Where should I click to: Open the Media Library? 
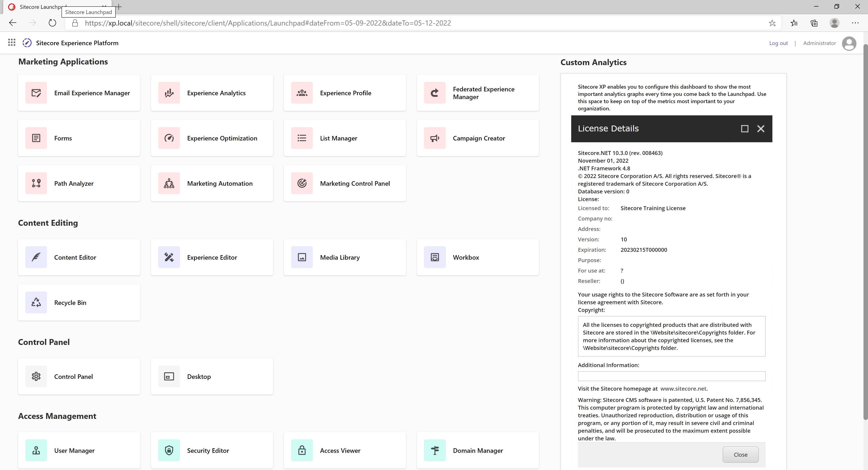tap(344, 257)
